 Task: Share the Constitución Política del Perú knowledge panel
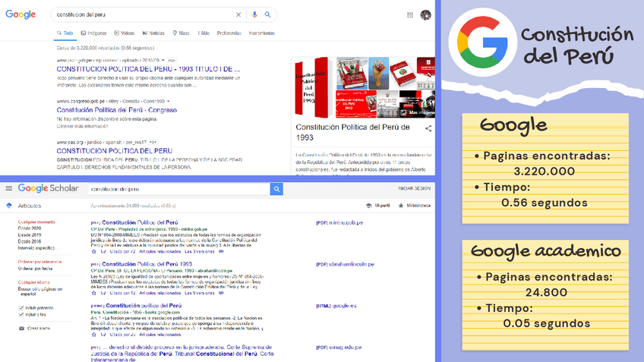pyautogui.click(x=428, y=128)
